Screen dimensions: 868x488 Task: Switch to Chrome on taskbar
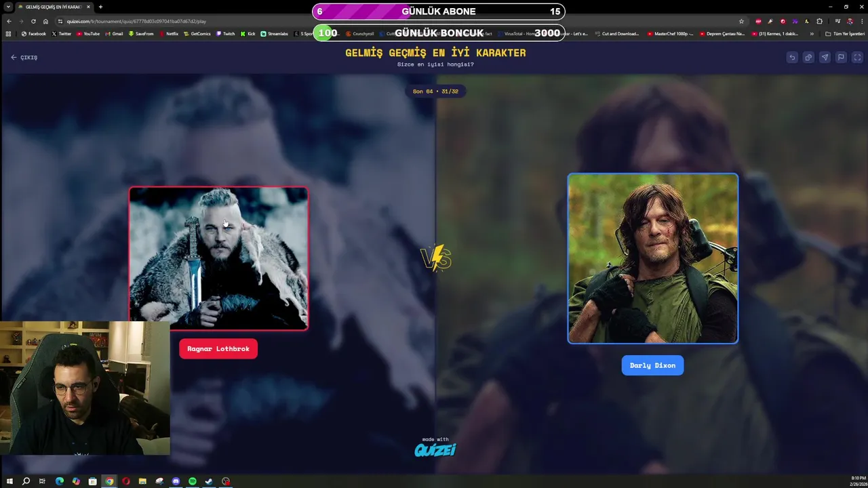pos(109,481)
